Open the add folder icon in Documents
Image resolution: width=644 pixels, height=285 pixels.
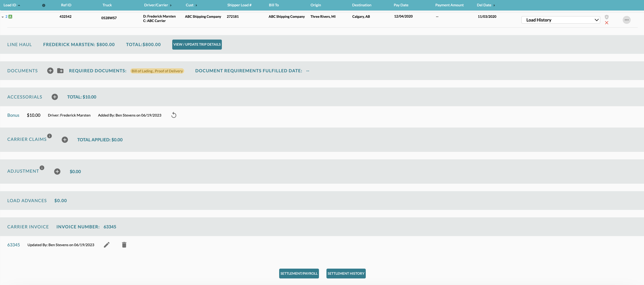60,71
